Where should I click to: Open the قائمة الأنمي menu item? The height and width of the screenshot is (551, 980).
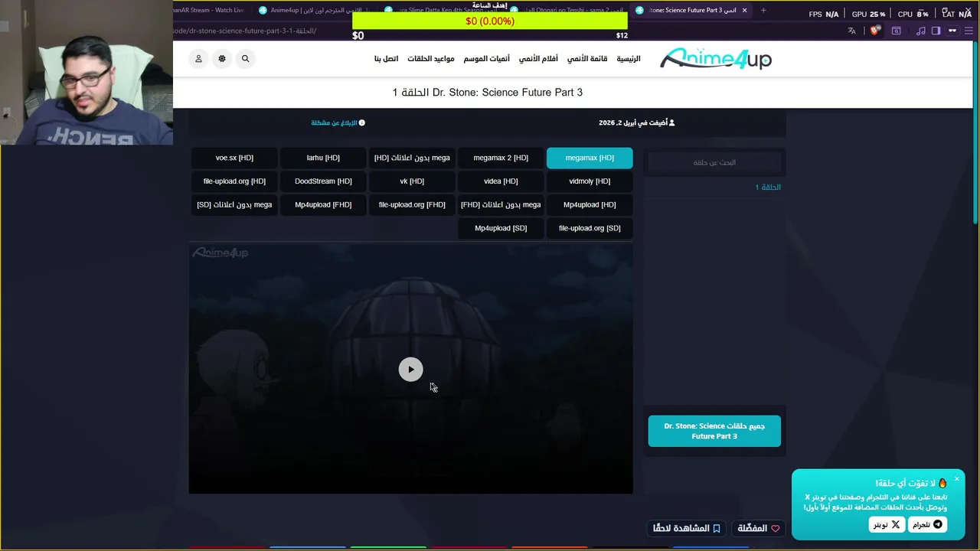(x=587, y=59)
